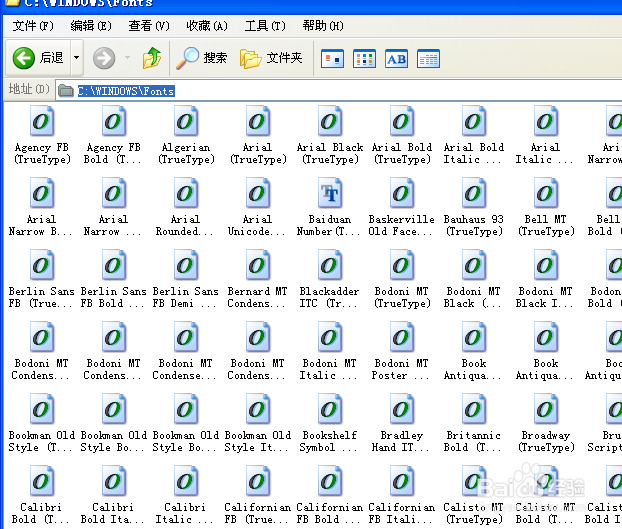Open the 帮助(H) menu

323,26
